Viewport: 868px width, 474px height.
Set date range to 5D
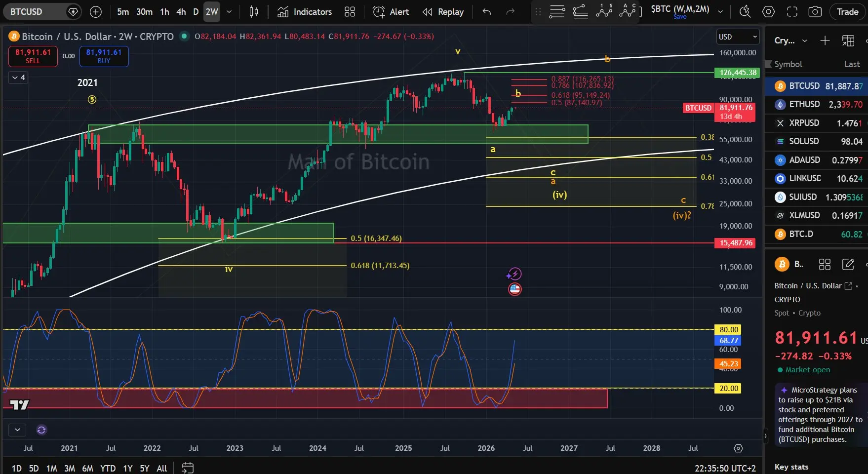pyautogui.click(x=34, y=468)
